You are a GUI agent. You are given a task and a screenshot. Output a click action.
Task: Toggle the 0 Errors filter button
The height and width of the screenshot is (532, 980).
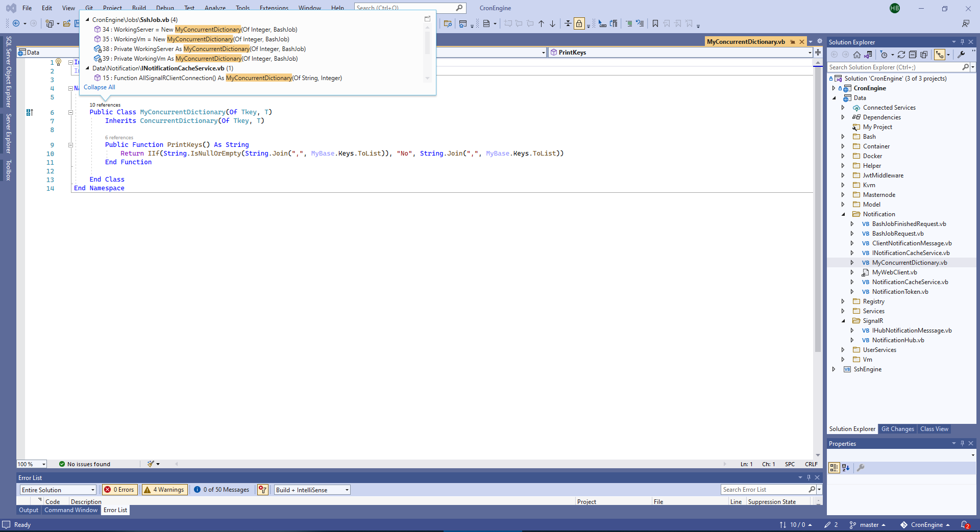119,490
